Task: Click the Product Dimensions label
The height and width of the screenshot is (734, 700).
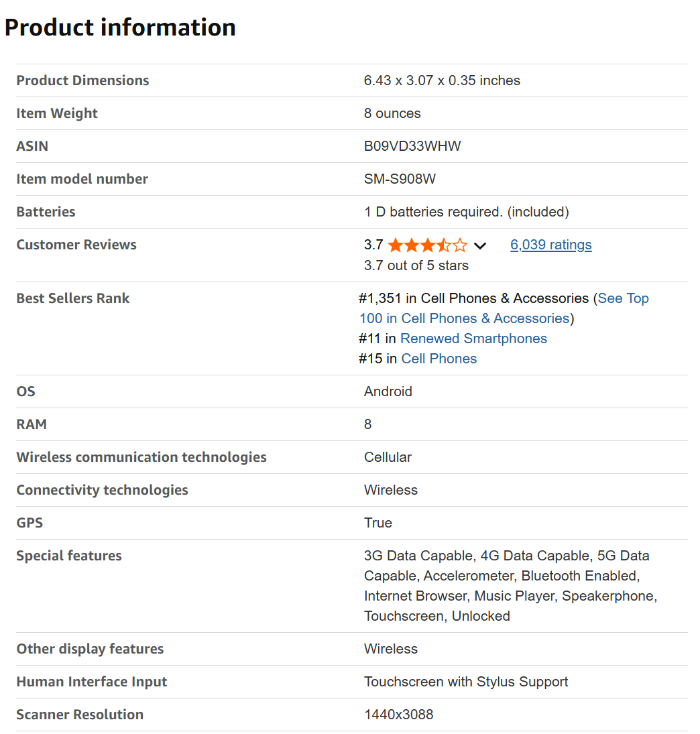Action: coord(82,80)
